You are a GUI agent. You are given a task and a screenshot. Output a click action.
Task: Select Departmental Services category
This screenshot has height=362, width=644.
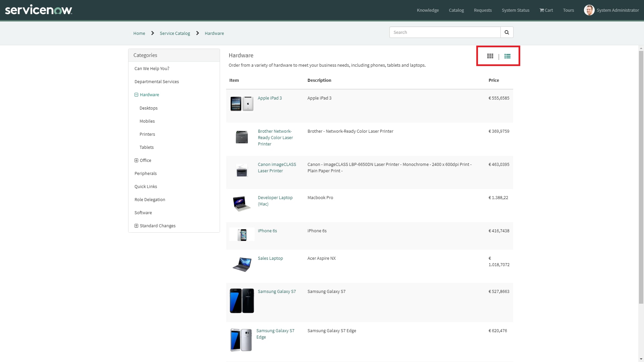click(157, 81)
